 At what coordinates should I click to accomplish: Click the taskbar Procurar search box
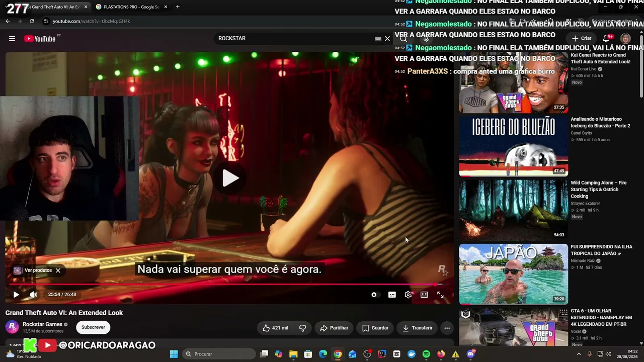[x=218, y=354]
